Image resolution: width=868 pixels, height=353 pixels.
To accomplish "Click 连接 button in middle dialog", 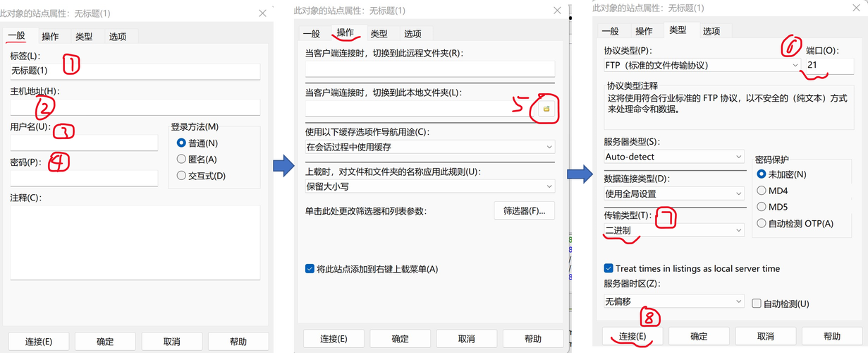I will (x=334, y=338).
